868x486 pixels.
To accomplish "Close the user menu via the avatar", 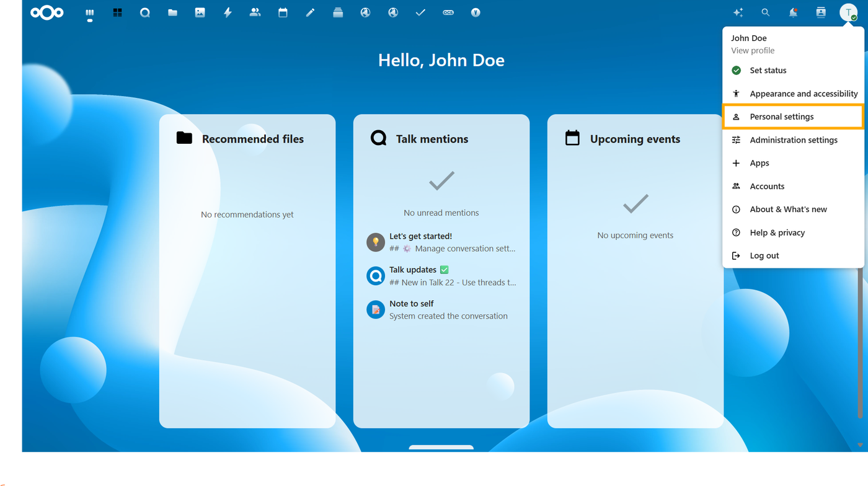I will click(848, 12).
